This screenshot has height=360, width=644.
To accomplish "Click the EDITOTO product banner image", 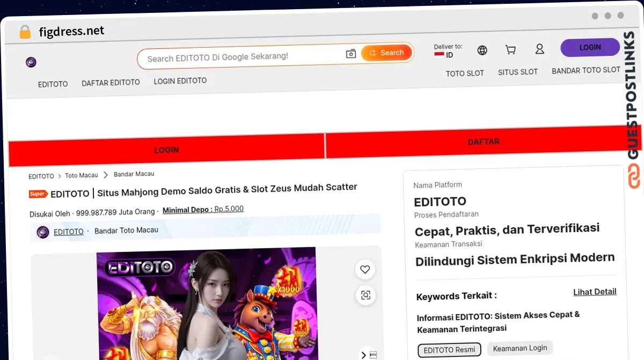I will pos(207,304).
